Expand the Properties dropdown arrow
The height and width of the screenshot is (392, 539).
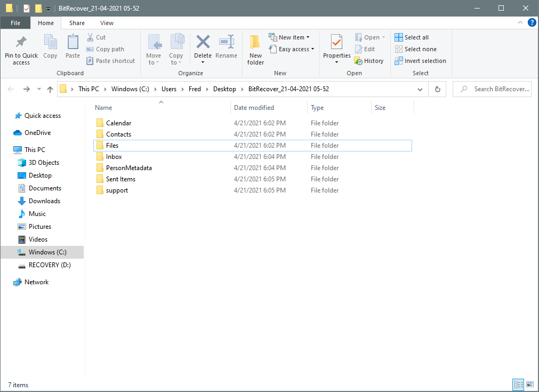pos(336,62)
